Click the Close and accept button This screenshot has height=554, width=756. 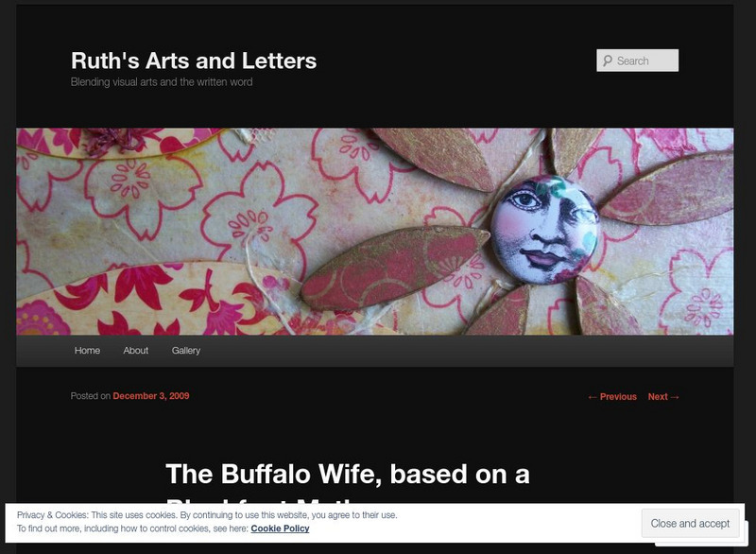click(690, 523)
